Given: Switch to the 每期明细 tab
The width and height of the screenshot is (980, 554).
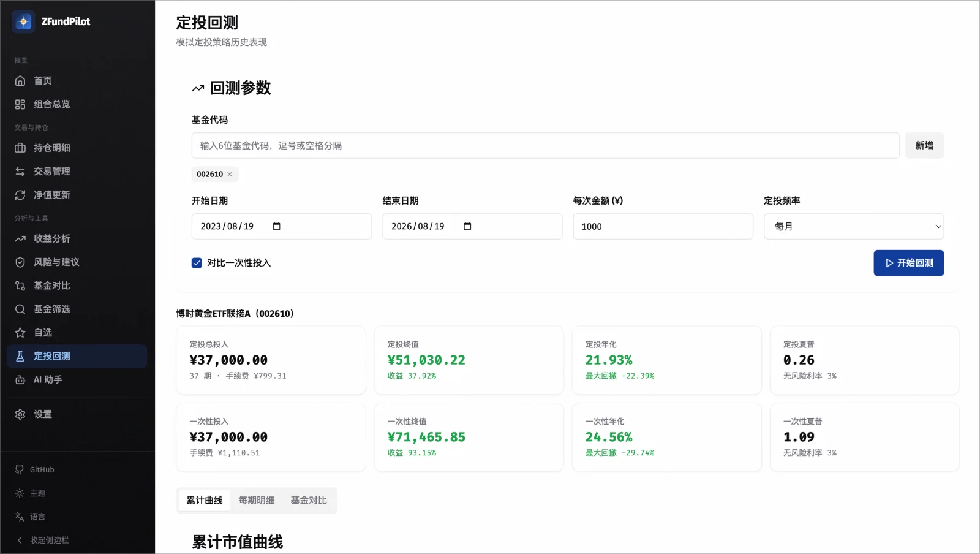Looking at the screenshot, I should tap(257, 501).
